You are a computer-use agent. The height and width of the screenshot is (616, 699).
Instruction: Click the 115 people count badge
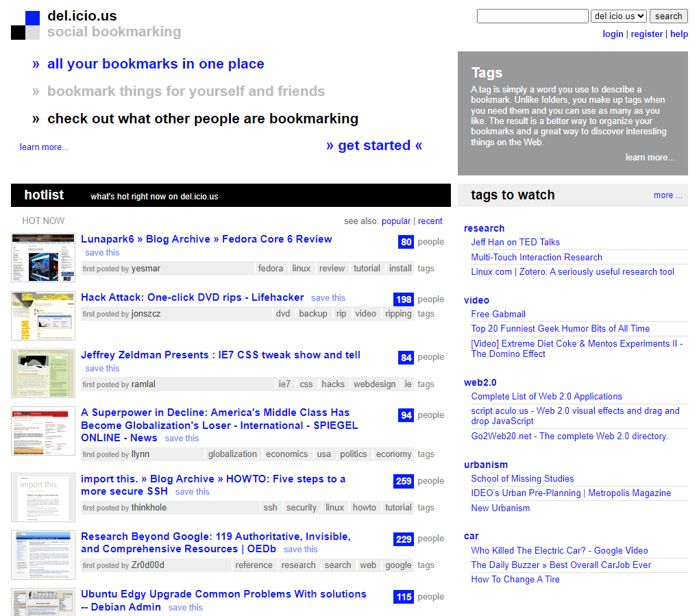click(404, 597)
